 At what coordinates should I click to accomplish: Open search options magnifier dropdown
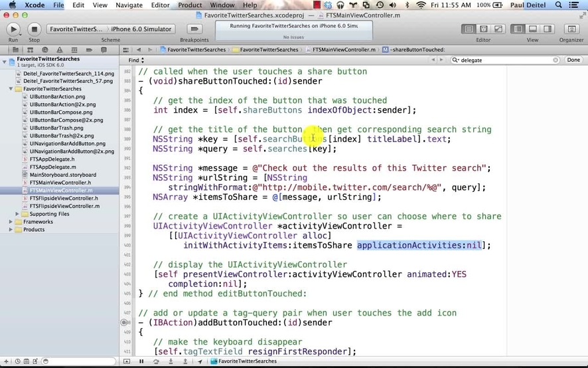(456, 60)
